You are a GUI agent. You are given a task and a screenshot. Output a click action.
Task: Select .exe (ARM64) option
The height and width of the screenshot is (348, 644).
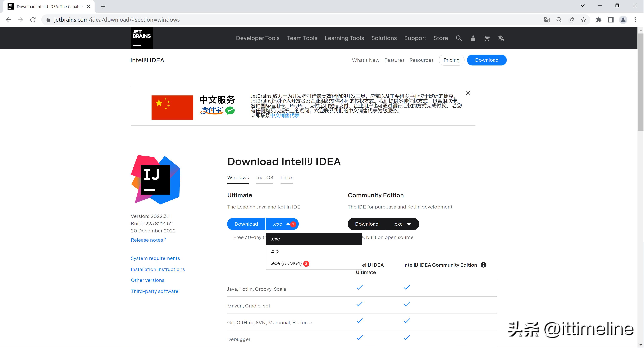pyautogui.click(x=314, y=263)
